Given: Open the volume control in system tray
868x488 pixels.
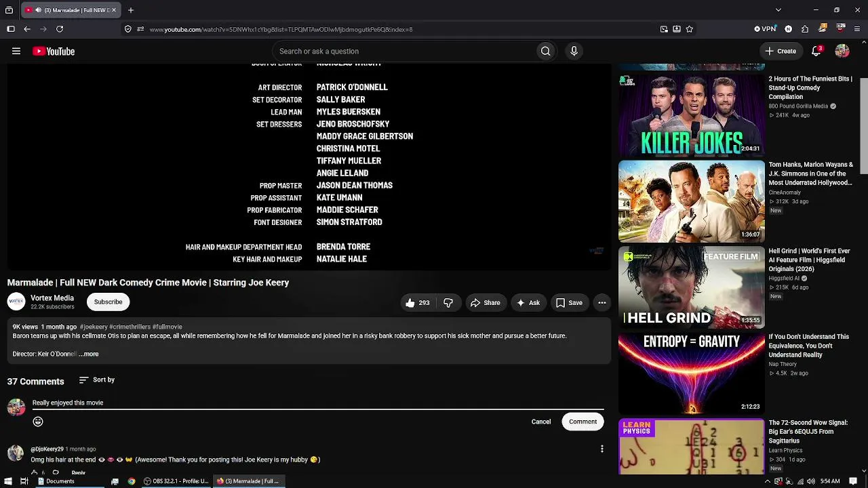Looking at the screenshot, I should pyautogui.click(x=810, y=481).
